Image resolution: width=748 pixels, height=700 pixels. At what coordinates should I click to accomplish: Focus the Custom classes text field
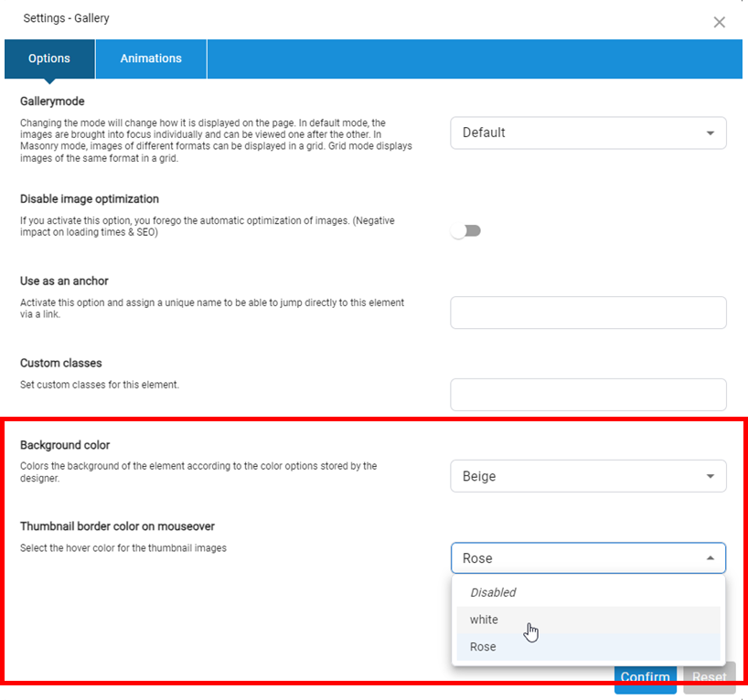(588, 395)
